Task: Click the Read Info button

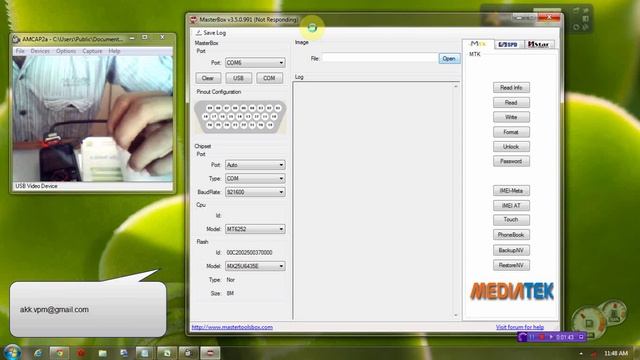Action: 511,88
